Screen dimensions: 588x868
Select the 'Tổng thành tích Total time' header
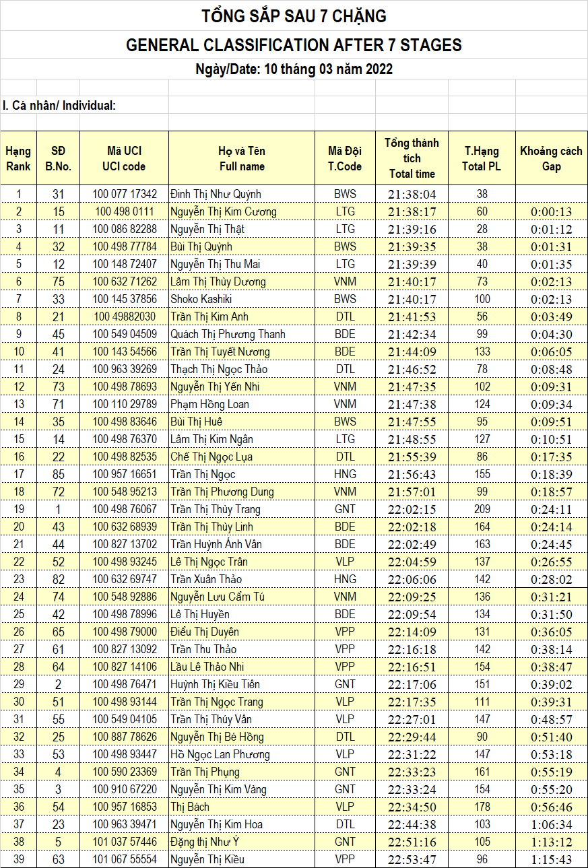click(x=412, y=158)
